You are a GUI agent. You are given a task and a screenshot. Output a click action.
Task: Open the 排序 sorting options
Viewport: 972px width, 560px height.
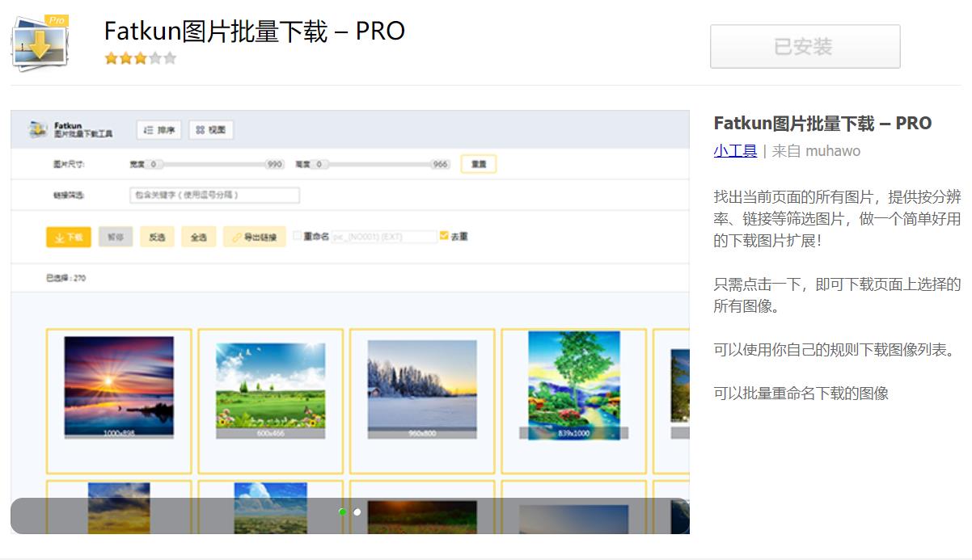click(x=159, y=129)
